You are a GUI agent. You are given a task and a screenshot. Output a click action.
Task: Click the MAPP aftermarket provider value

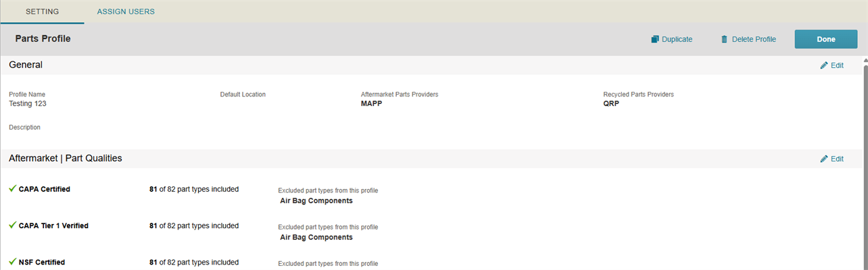(x=372, y=104)
